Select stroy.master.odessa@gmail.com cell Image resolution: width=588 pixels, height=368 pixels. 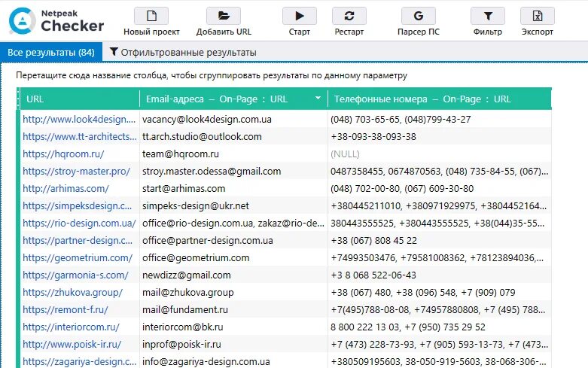point(233,171)
